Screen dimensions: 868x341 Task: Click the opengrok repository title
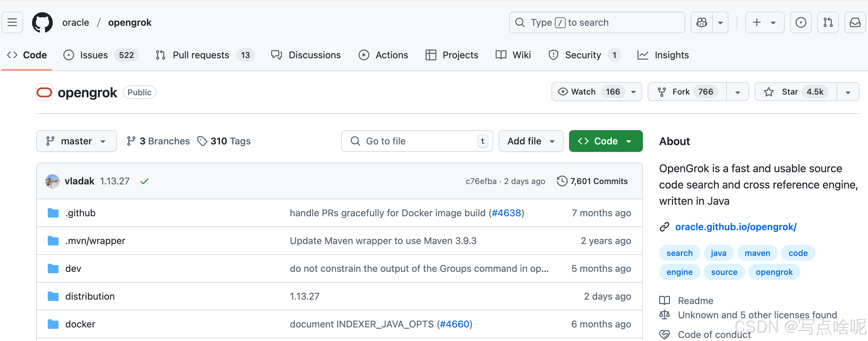pos(87,93)
